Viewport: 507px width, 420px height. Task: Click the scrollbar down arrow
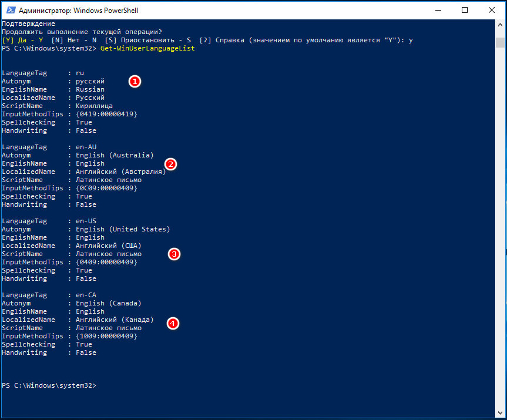coord(500,413)
